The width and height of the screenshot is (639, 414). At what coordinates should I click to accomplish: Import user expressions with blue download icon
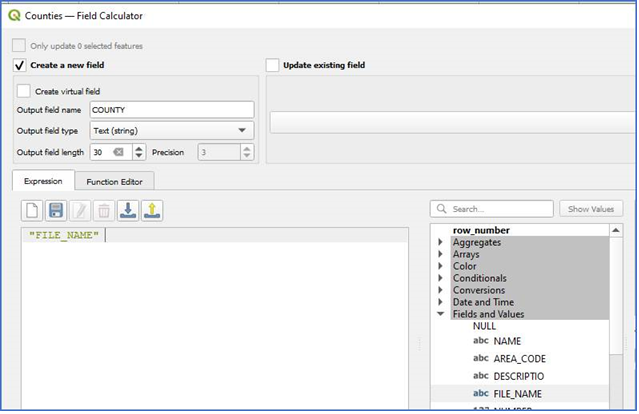click(x=128, y=211)
